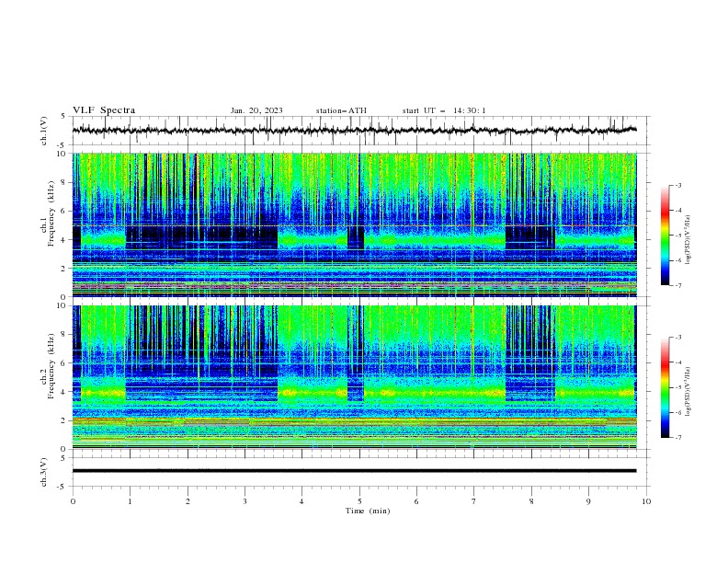The image size is (728, 563).
Task: Click the 'VLF Spectra' title text
Action: [104, 110]
